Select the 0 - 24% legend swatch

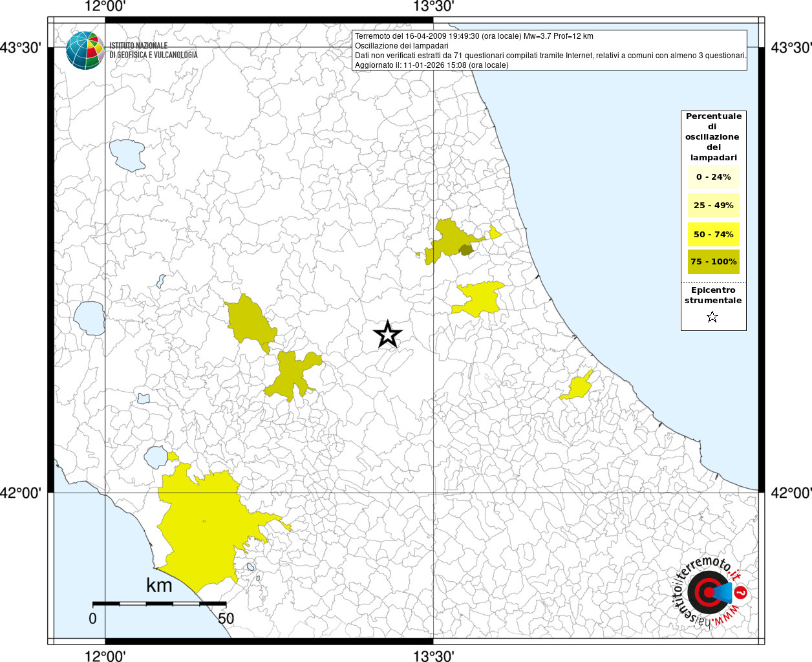[x=713, y=177]
